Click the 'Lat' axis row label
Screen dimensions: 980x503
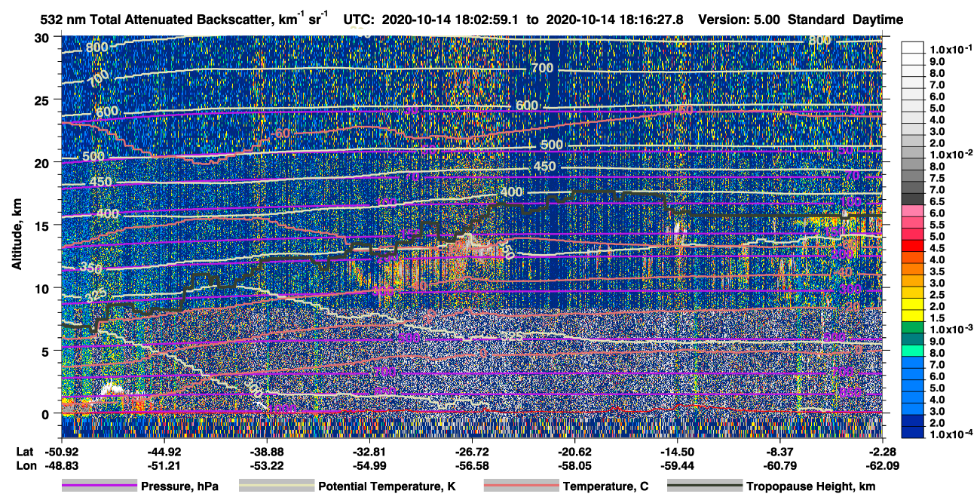(24, 452)
